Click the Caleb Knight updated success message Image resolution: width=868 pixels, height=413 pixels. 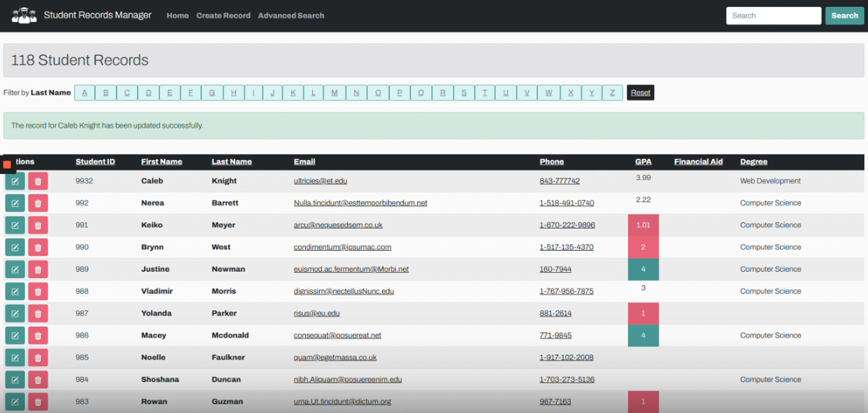coord(434,125)
